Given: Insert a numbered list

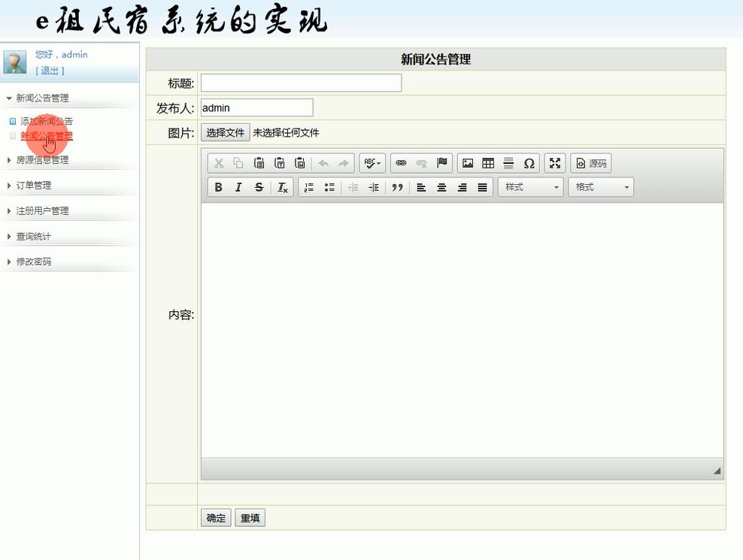Looking at the screenshot, I should 309,187.
